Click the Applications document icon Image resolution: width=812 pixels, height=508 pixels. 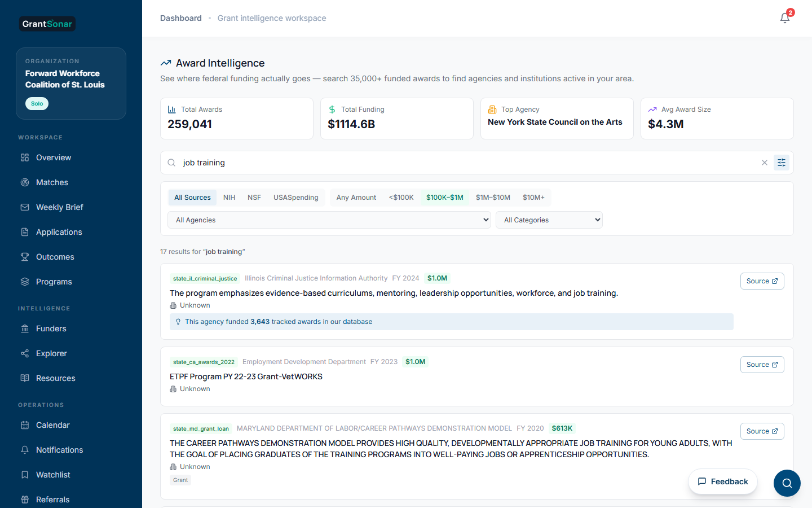[x=25, y=232]
